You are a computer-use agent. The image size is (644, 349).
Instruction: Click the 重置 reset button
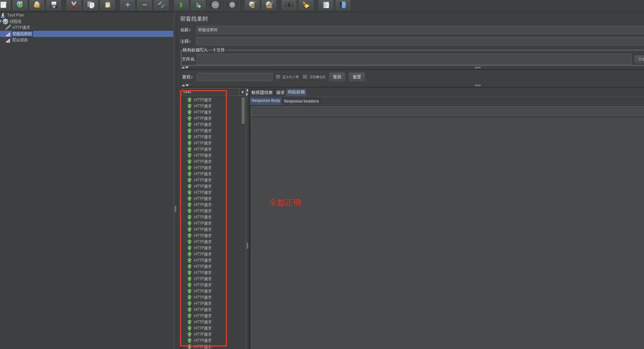point(357,77)
